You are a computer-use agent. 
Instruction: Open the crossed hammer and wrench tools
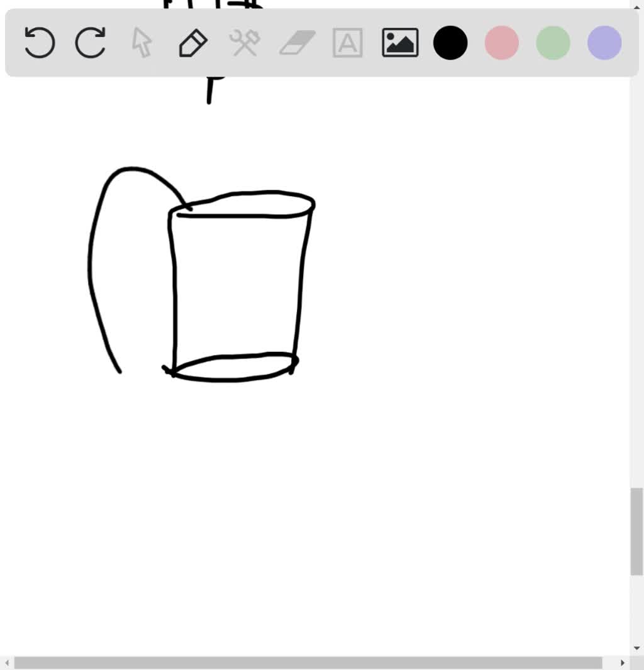pyautogui.click(x=245, y=43)
